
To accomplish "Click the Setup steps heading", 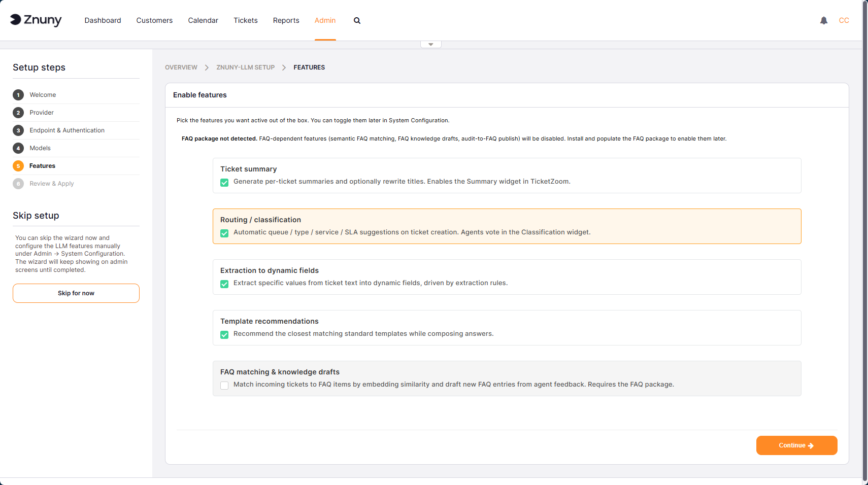I will (x=39, y=67).
